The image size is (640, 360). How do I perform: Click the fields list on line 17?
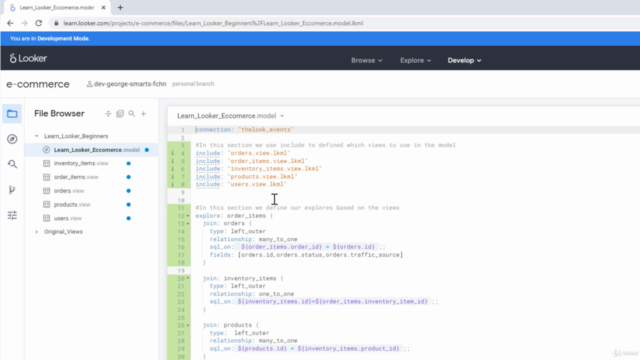[306, 255]
